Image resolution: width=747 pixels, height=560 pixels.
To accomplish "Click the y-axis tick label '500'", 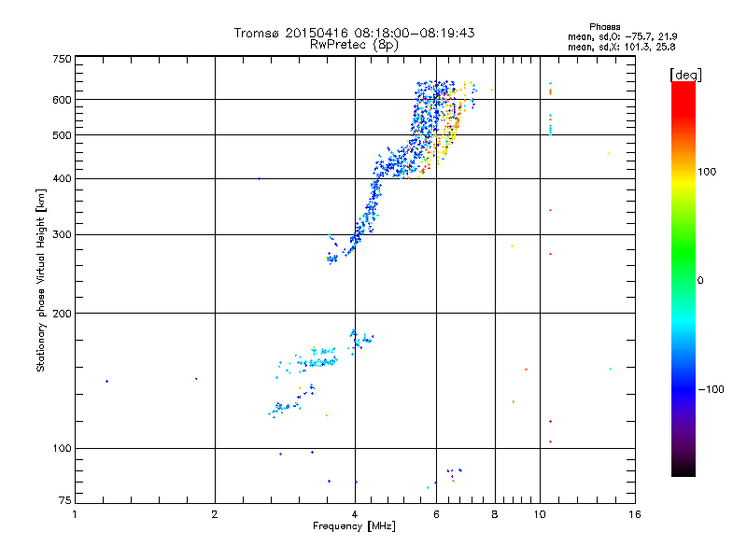I will click(x=62, y=135).
